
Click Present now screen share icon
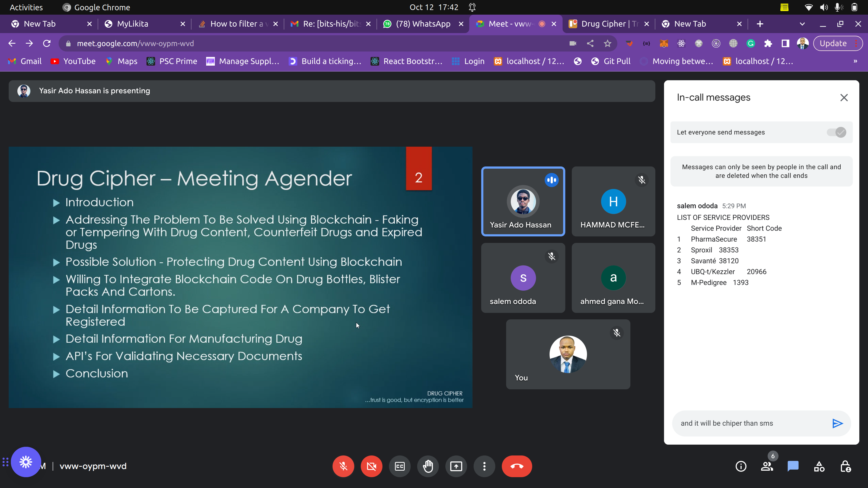click(x=456, y=466)
